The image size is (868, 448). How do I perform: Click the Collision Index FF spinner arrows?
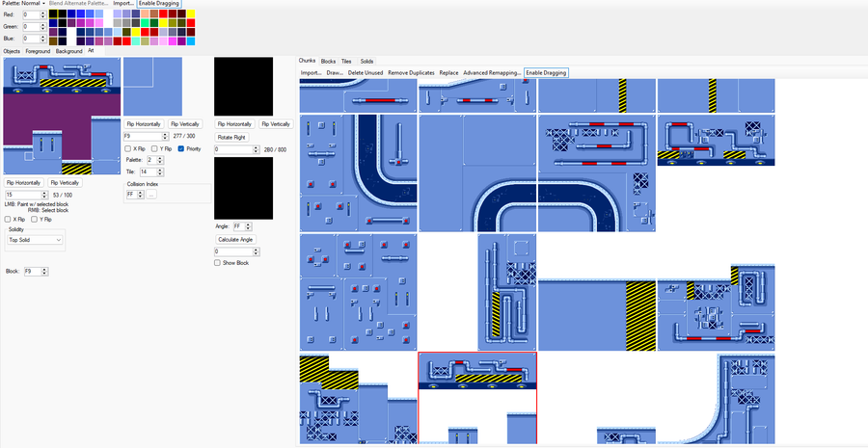pyautogui.click(x=140, y=195)
